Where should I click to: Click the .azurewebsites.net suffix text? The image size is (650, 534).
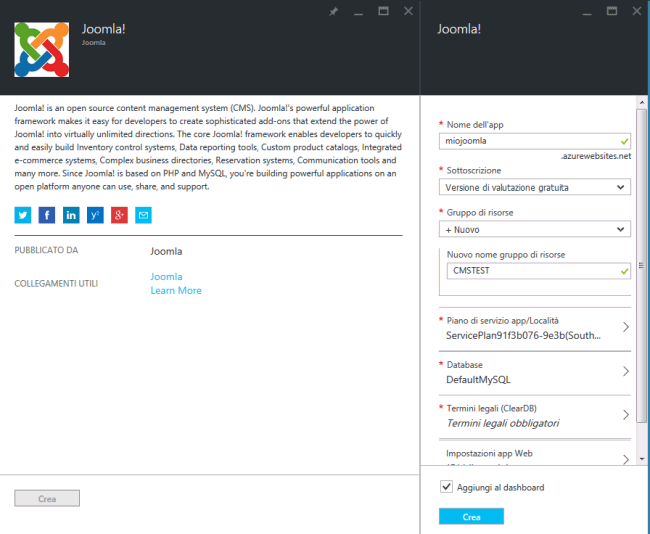point(596,156)
